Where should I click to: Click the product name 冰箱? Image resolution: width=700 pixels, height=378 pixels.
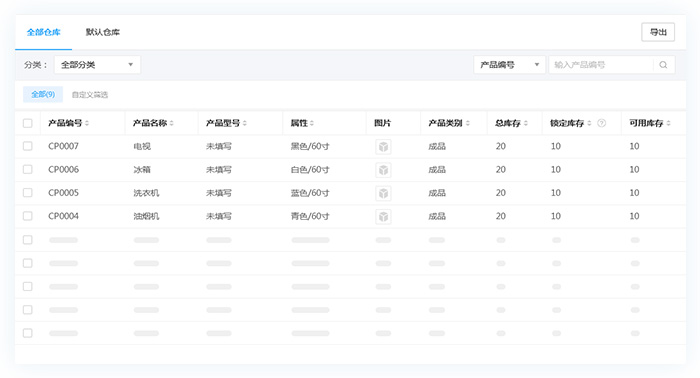point(142,169)
